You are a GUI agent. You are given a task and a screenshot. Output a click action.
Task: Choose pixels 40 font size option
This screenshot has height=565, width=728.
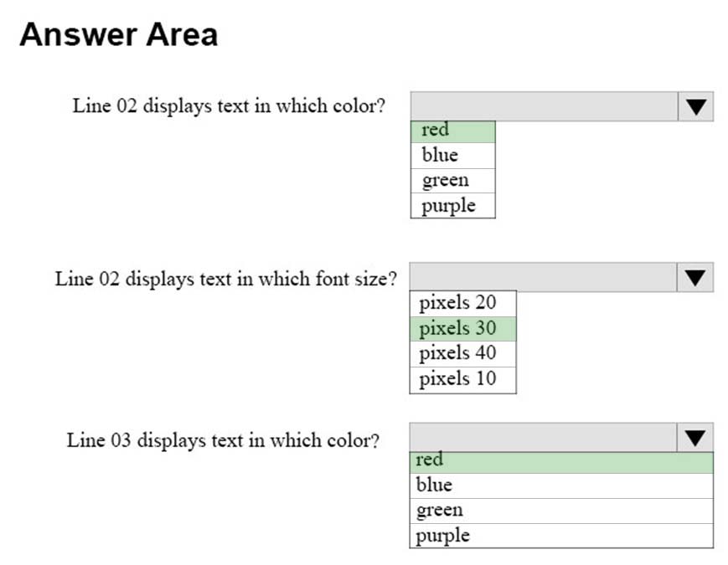click(x=463, y=354)
